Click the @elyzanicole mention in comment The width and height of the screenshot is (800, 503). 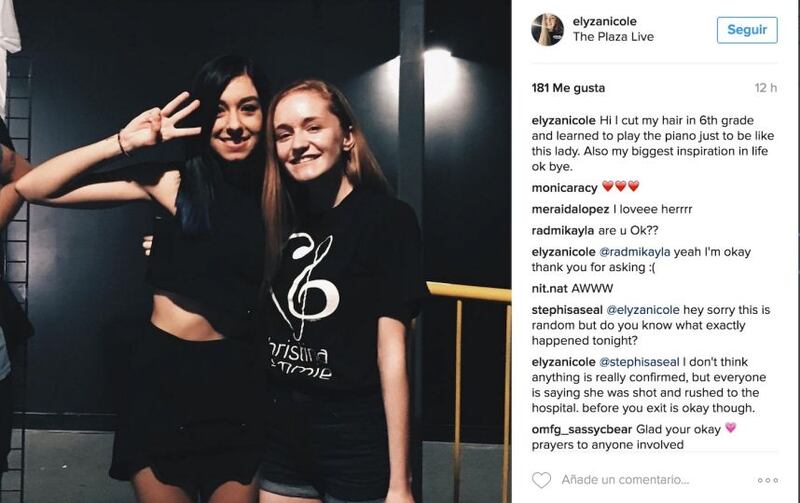pos(642,310)
